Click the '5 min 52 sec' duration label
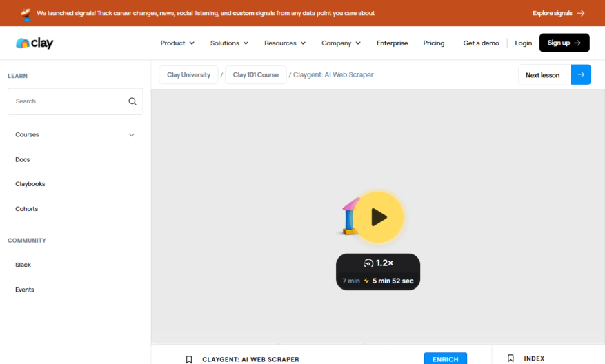605x364 pixels. pyautogui.click(x=393, y=281)
